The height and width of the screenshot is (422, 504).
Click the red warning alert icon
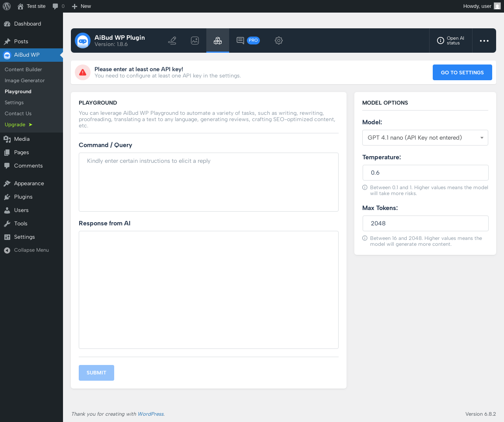tap(83, 72)
